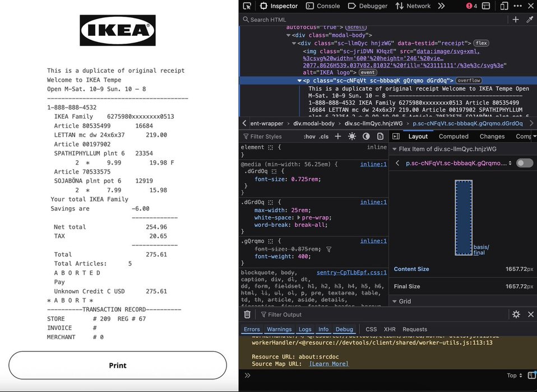Viewport: 537px width, 392px height.
Task: Toggle responsive design mode icon
Action: tap(504, 6)
